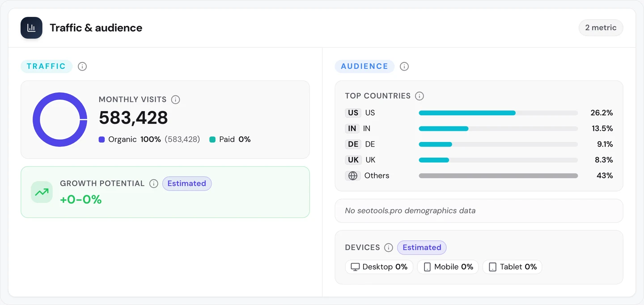Click the purple Organic legend swatch
644x305 pixels.
[102, 139]
